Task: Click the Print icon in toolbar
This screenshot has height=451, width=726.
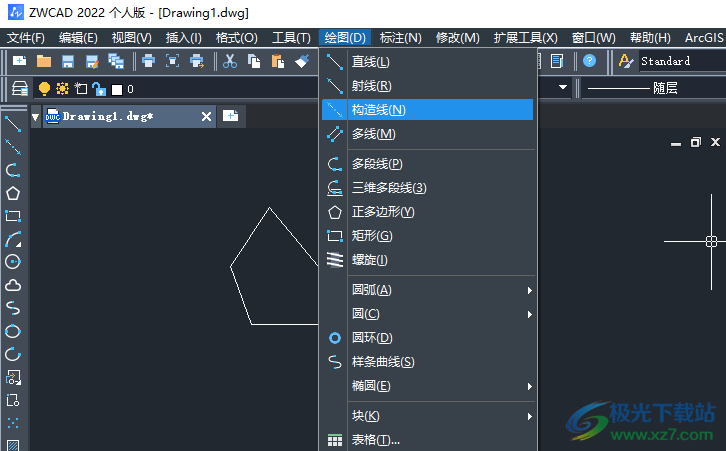Action: [x=149, y=61]
